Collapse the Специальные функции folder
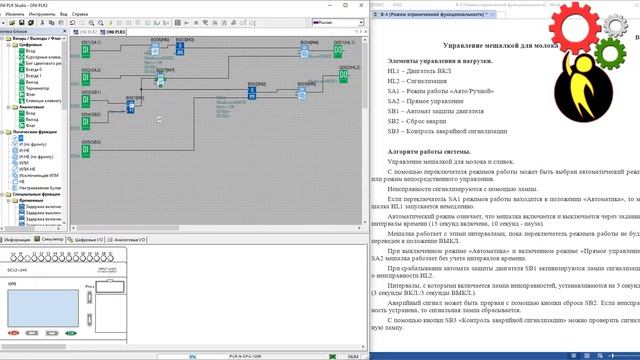This screenshot has height=360, width=640. (x=2, y=194)
